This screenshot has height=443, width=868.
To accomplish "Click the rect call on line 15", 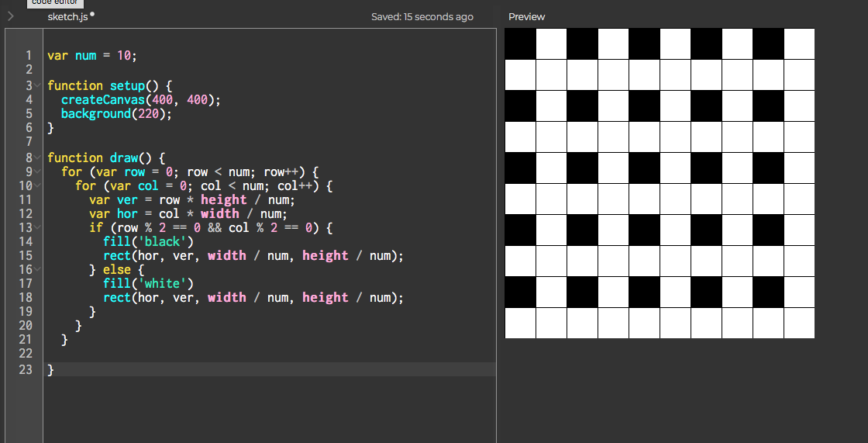I will tap(253, 255).
